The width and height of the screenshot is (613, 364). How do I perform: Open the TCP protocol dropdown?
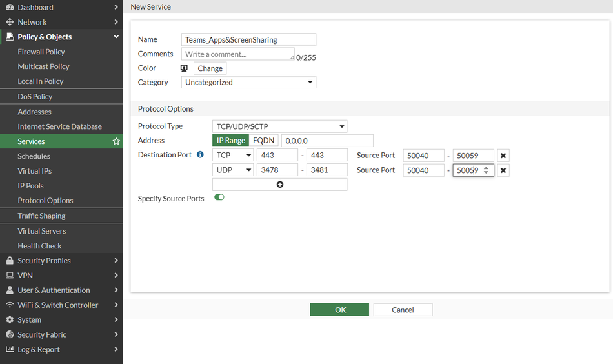[233, 156]
